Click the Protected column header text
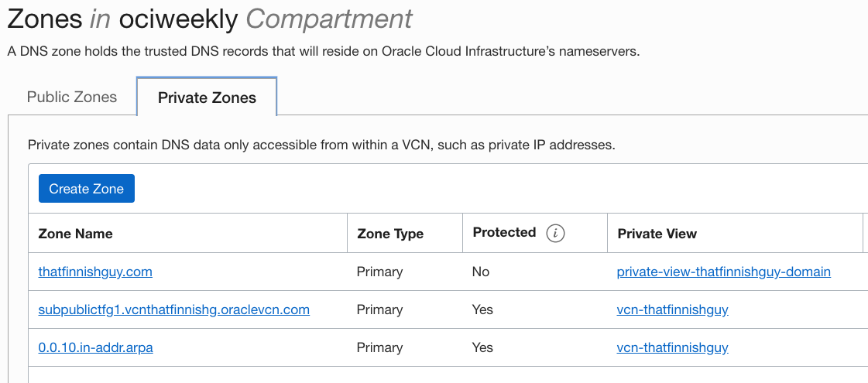The width and height of the screenshot is (868, 383). coord(504,232)
